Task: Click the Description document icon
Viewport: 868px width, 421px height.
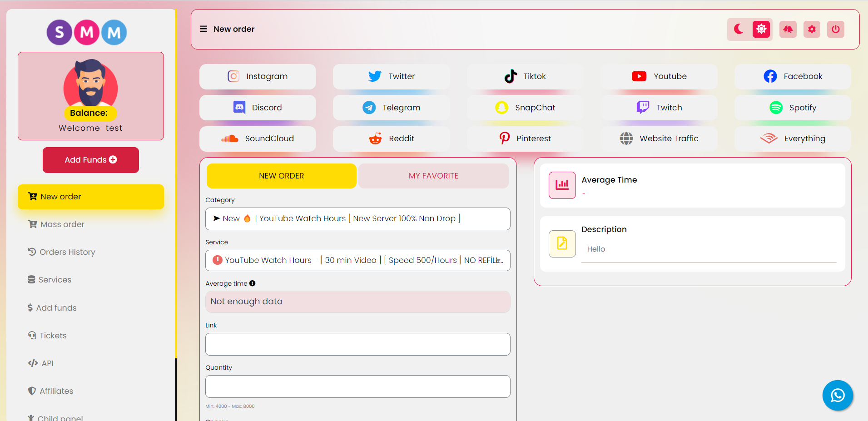Action: (562, 244)
